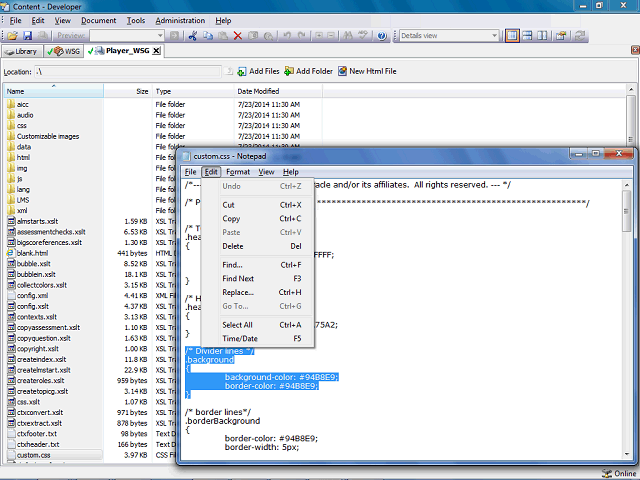The image size is (640, 480).
Task: Click the Redo toolbar arrow
Action: (302, 36)
